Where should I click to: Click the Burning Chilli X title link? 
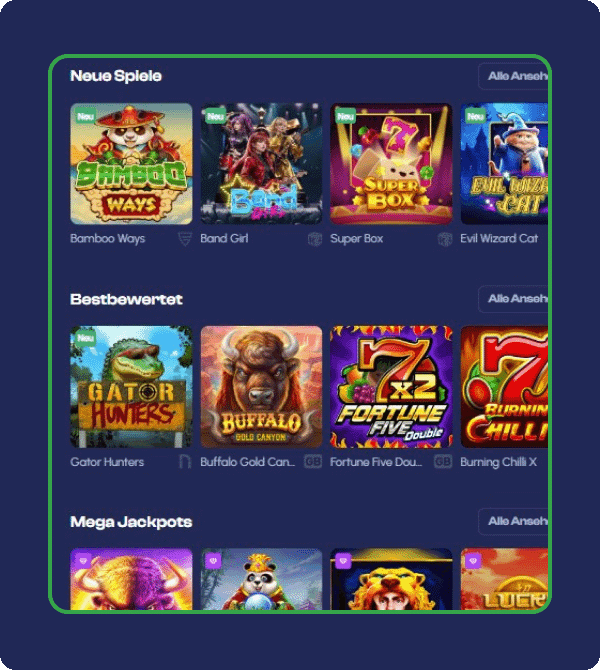pos(498,462)
